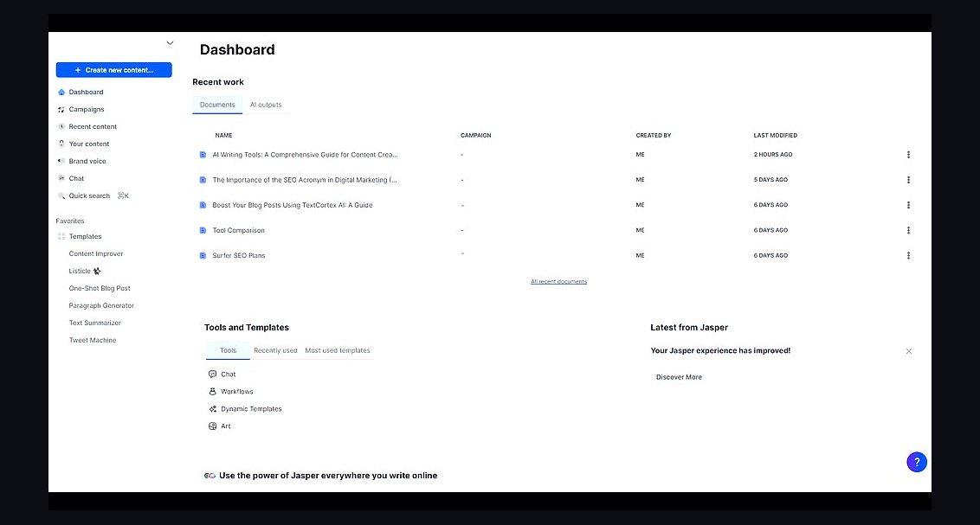Click document icon for Tool Comparison

point(203,230)
